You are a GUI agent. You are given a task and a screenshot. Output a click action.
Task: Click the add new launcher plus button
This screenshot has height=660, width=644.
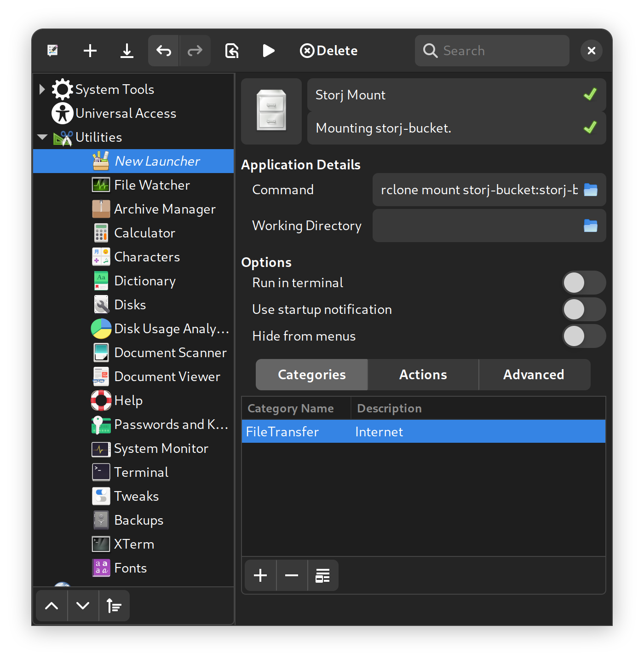90,51
